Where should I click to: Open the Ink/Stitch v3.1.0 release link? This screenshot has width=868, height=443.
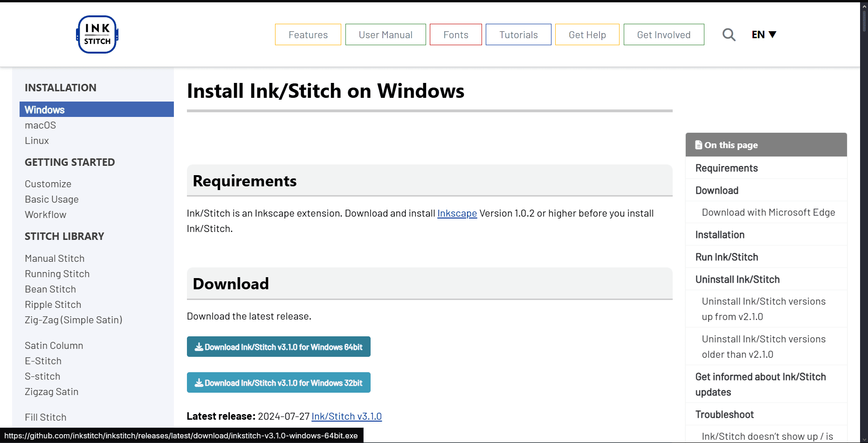pos(346,416)
